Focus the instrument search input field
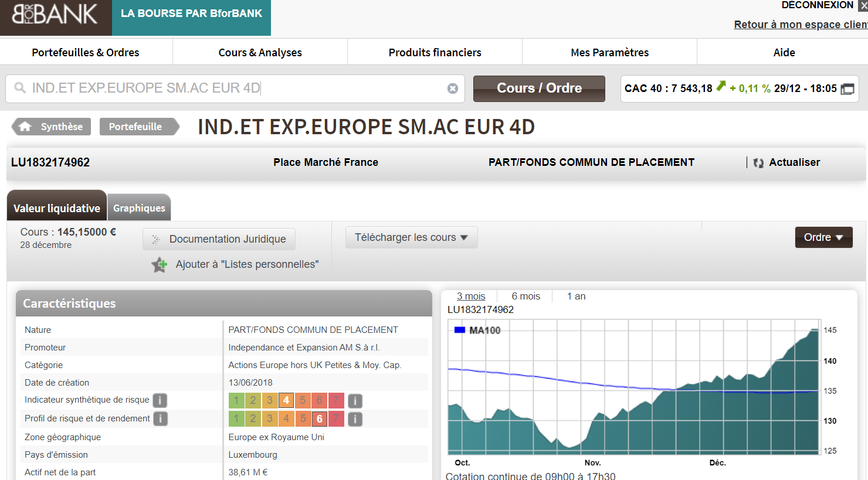Screen dimensions: 868x480 click(235, 88)
